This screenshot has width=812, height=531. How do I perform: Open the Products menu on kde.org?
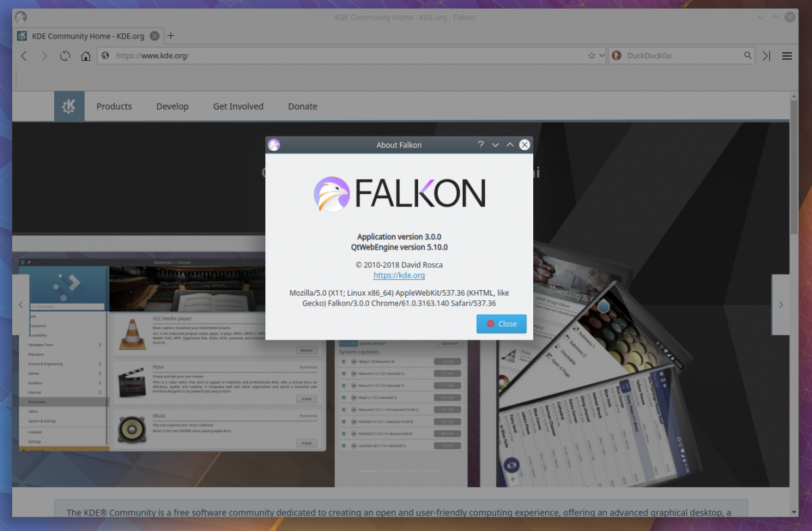pos(114,106)
